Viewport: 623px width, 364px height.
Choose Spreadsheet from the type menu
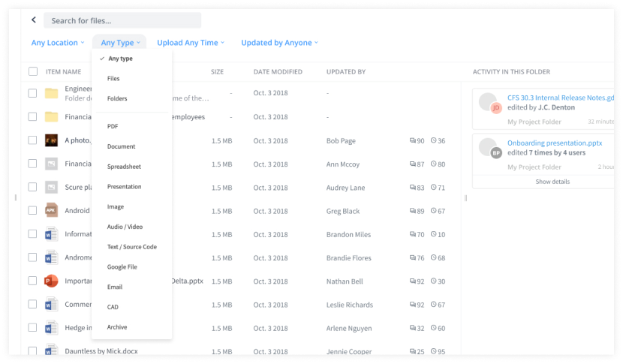point(124,167)
